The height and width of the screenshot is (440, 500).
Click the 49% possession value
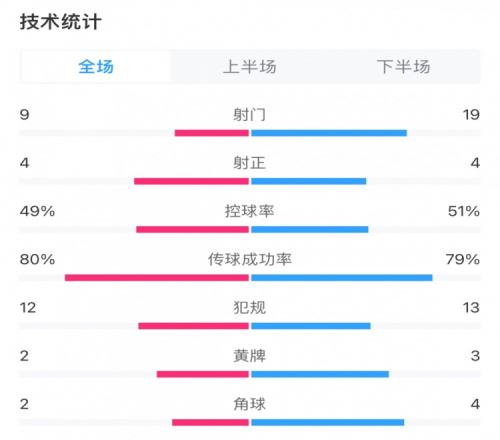(37, 211)
